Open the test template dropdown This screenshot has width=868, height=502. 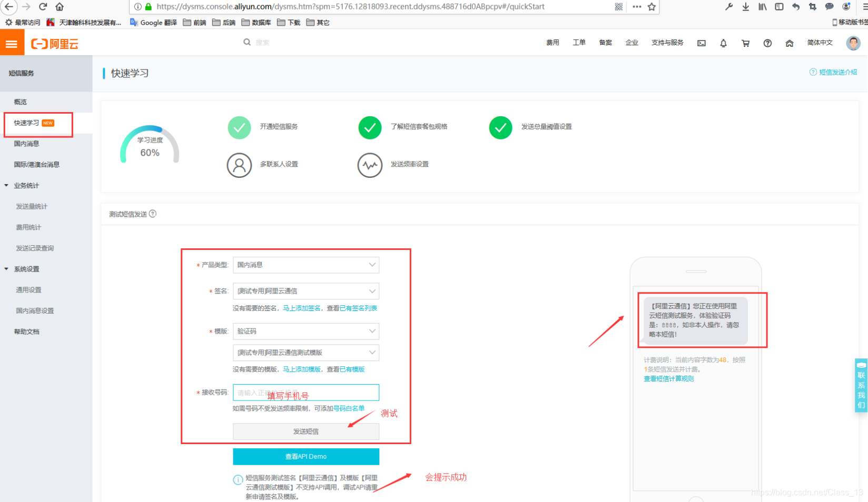click(306, 353)
